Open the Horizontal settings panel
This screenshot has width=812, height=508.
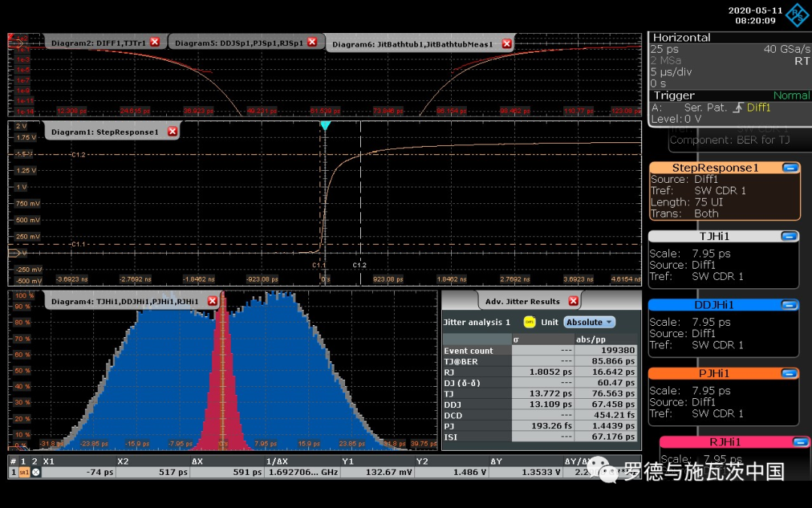click(681, 38)
